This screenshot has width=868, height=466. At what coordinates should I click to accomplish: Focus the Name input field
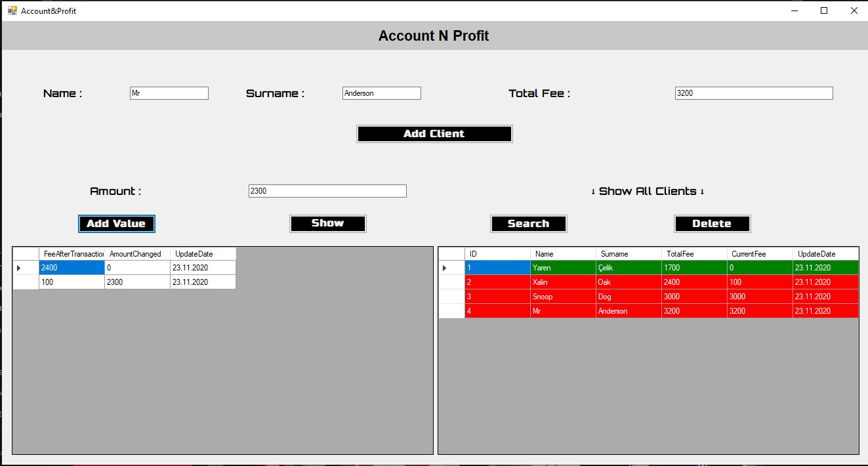pyautogui.click(x=169, y=93)
